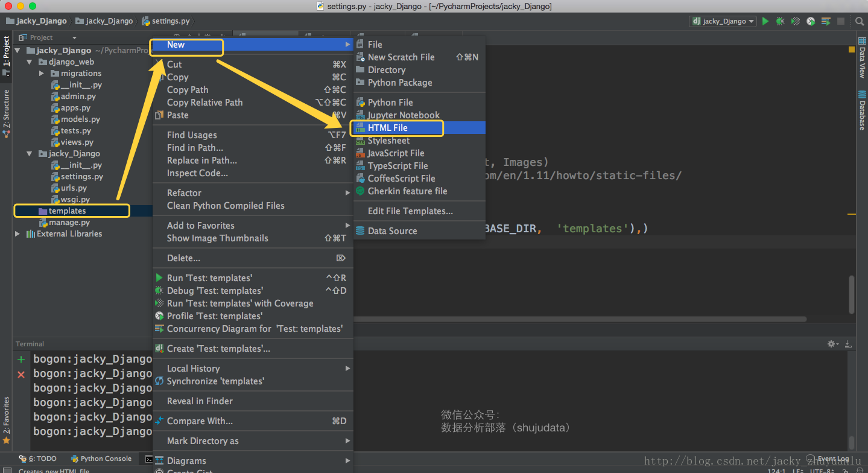Select manage.py in project tree
The height and width of the screenshot is (473, 868).
(64, 223)
